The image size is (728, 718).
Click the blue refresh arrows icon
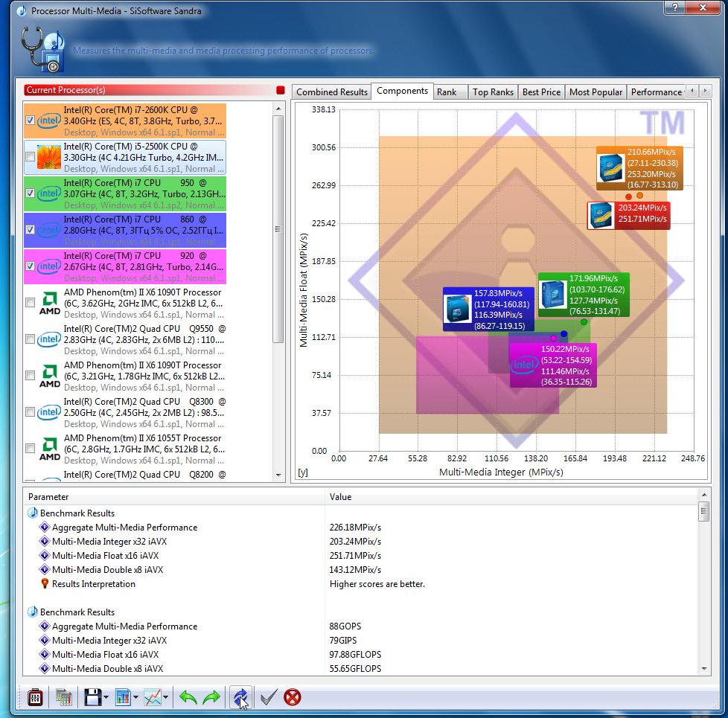[x=241, y=697]
